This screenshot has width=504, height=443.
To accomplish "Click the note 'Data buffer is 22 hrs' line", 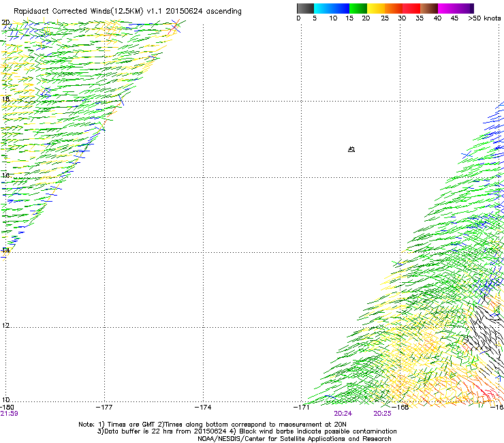I will [x=247, y=431].
